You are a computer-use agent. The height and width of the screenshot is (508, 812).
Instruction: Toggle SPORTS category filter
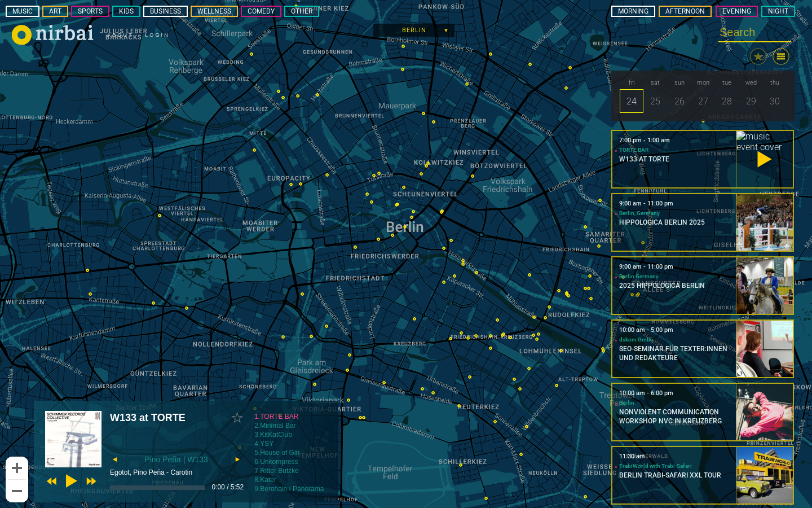click(x=90, y=11)
